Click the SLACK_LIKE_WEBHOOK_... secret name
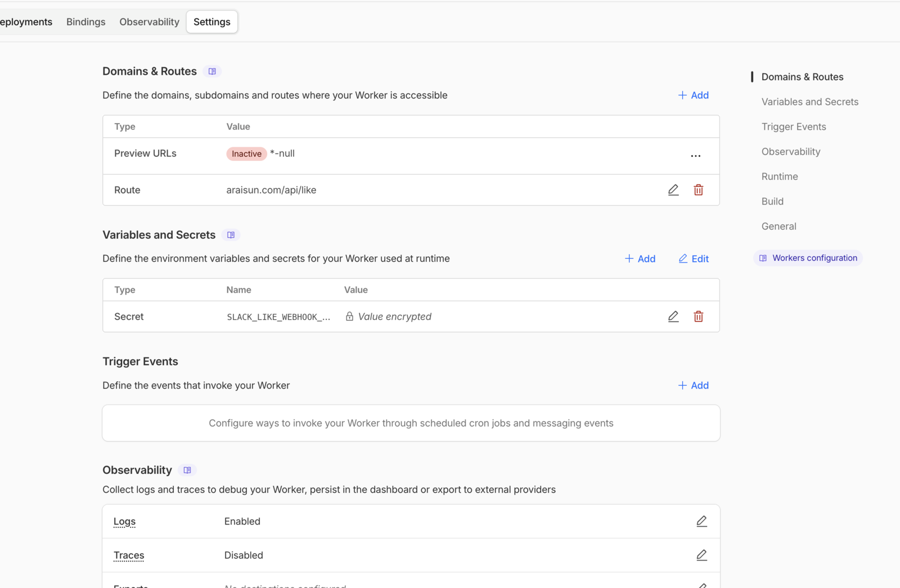Image resolution: width=900 pixels, height=588 pixels. point(278,317)
